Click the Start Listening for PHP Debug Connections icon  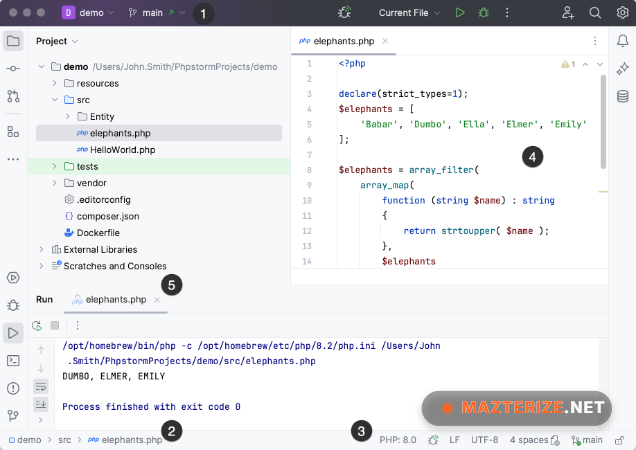coord(344,13)
